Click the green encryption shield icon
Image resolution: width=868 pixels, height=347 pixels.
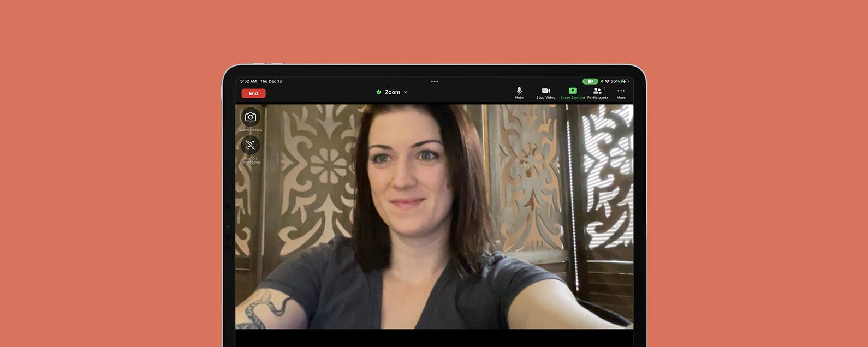point(378,92)
